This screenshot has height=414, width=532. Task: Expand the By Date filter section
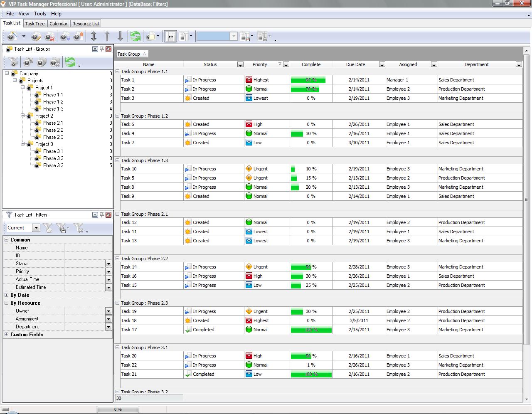point(6,295)
